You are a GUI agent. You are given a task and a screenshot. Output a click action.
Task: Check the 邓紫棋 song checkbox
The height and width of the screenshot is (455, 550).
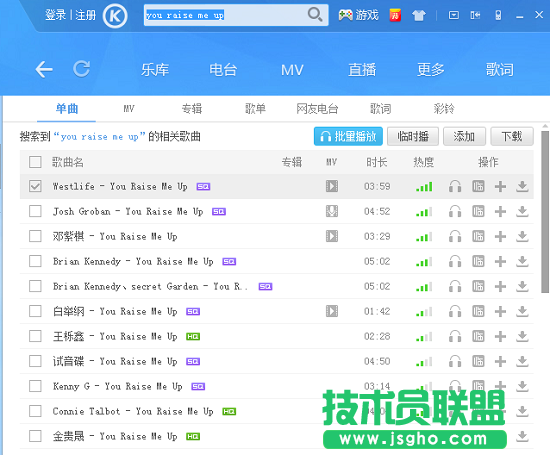click(35, 236)
